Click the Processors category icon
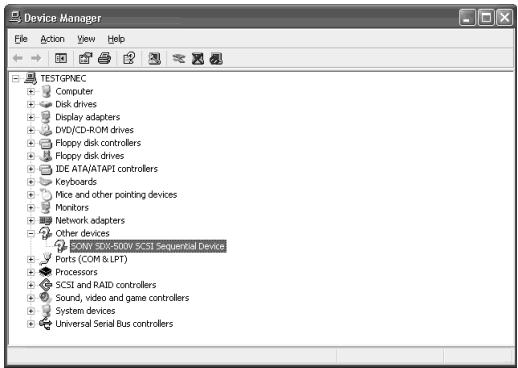Viewport: 518px width, 368px height. pos(46,272)
